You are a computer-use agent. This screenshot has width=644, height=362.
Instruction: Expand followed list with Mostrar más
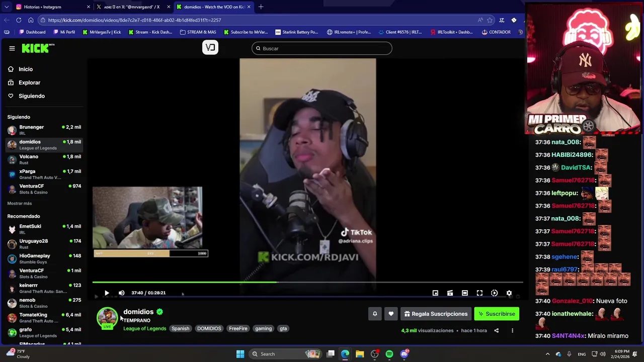pyautogui.click(x=20, y=203)
